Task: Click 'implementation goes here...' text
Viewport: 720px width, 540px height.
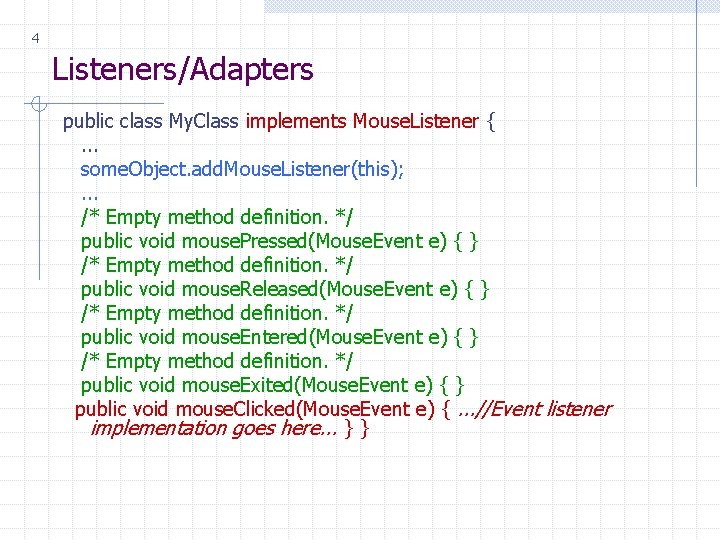Action: click(x=214, y=428)
